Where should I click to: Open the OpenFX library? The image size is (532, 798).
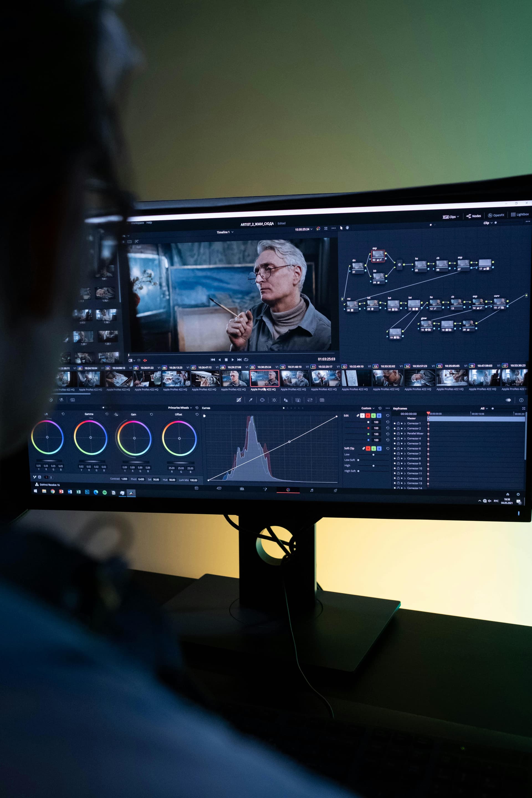click(x=496, y=215)
